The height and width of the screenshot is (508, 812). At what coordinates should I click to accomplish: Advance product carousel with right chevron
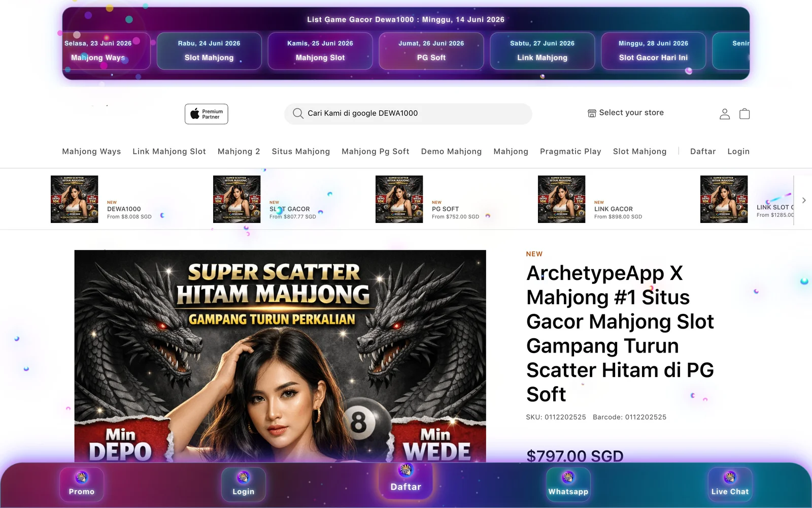[x=804, y=200]
